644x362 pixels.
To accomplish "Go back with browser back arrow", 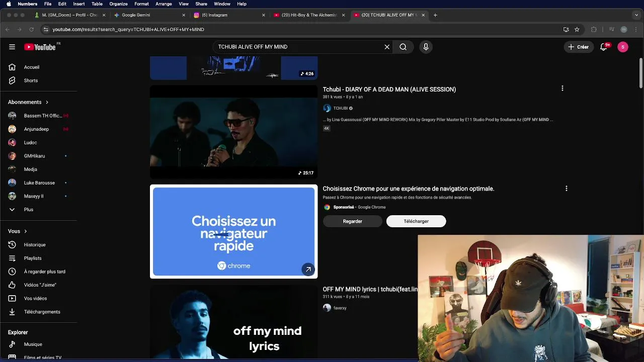I will tap(7, 29).
